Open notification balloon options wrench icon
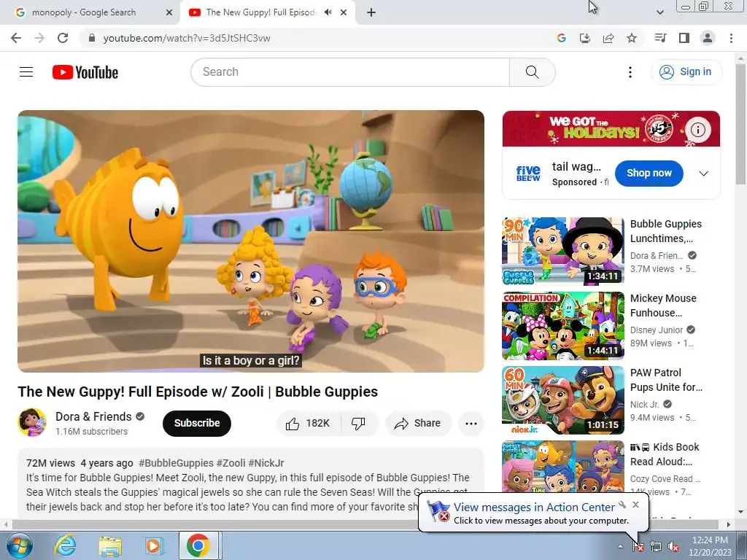Viewport: 747px width, 560px height. 622,505
